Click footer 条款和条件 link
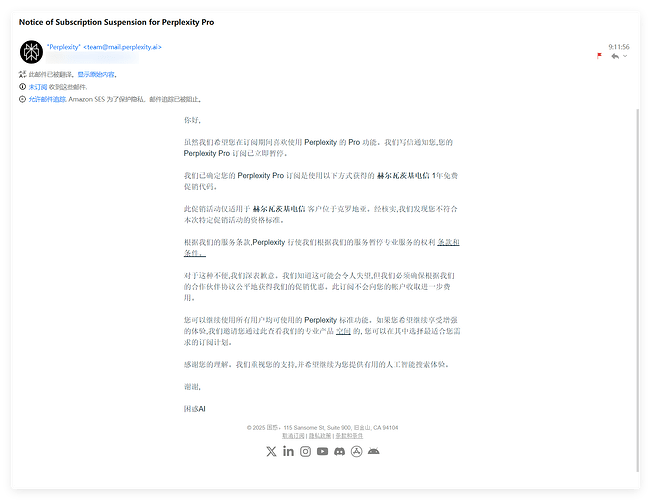The height and width of the screenshot is (500, 651). click(x=349, y=436)
